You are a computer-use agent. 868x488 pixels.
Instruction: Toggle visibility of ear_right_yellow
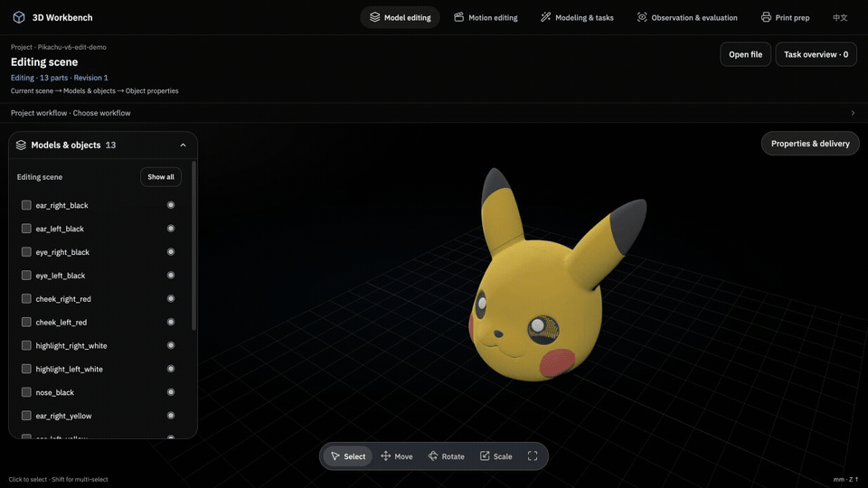pyautogui.click(x=171, y=416)
